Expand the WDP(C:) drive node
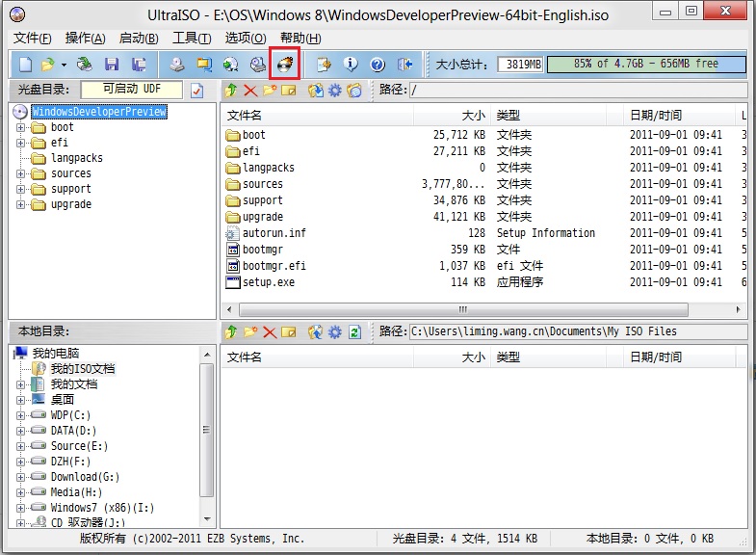Image resolution: width=756 pixels, height=555 pixels. point(21,415)
